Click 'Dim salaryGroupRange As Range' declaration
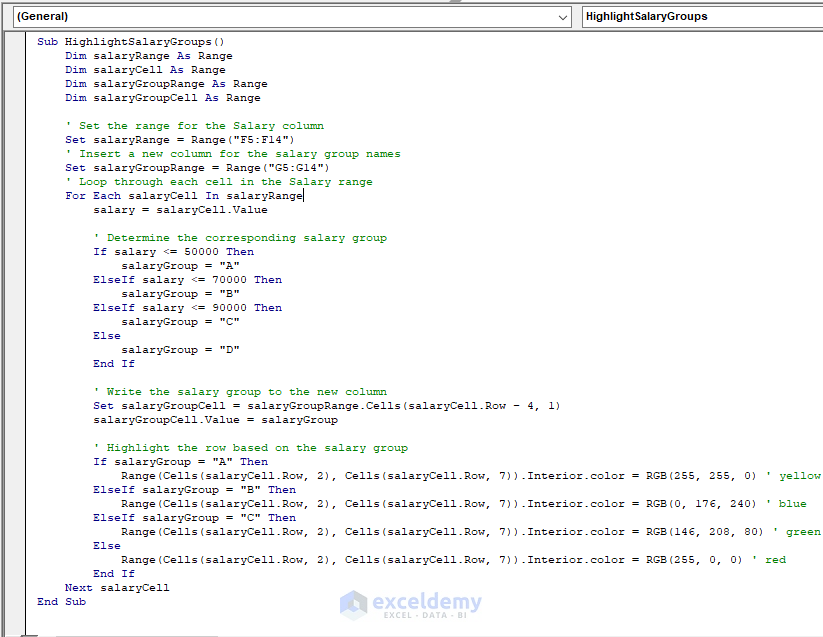 166,84
